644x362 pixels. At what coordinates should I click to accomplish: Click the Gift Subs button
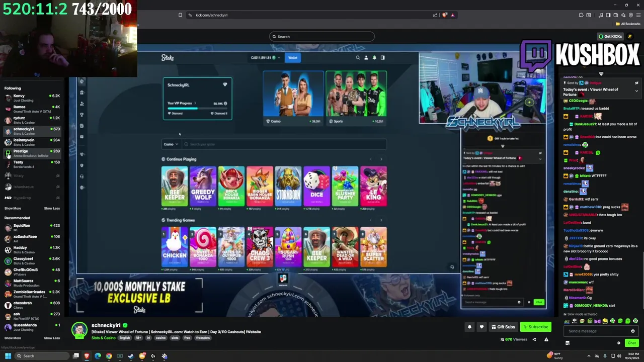coord(503,327)
